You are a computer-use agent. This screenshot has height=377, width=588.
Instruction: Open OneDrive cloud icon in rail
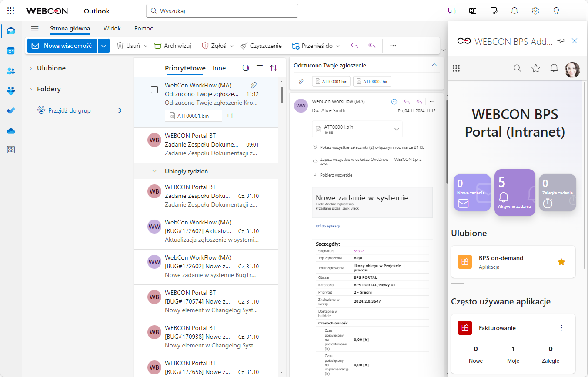[11, 130]
